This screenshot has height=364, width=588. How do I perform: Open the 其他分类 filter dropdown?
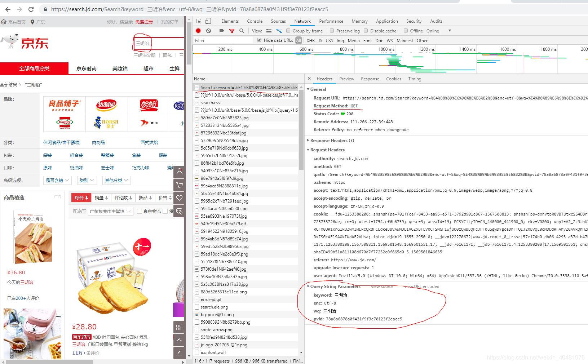[116, 180]
